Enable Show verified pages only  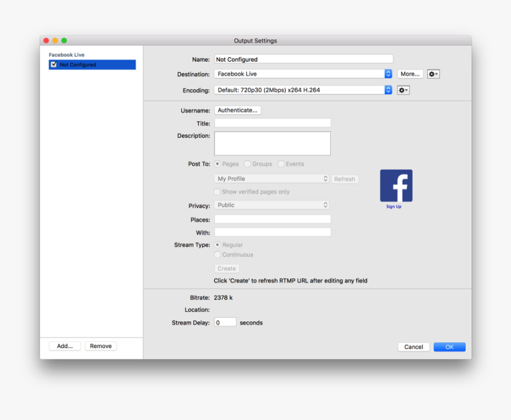click(x=217, y=192)
